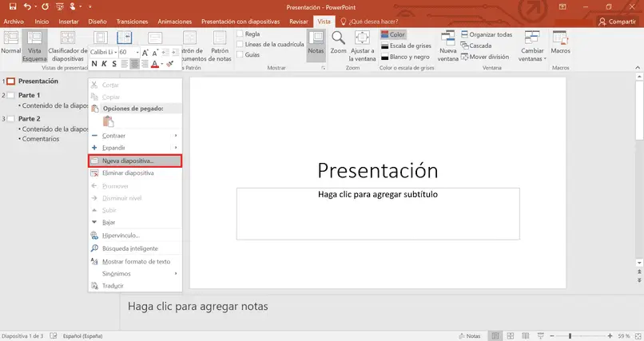Enable the Regla checkbox
This screenshot has height=341, width=644.
(240, 34)
